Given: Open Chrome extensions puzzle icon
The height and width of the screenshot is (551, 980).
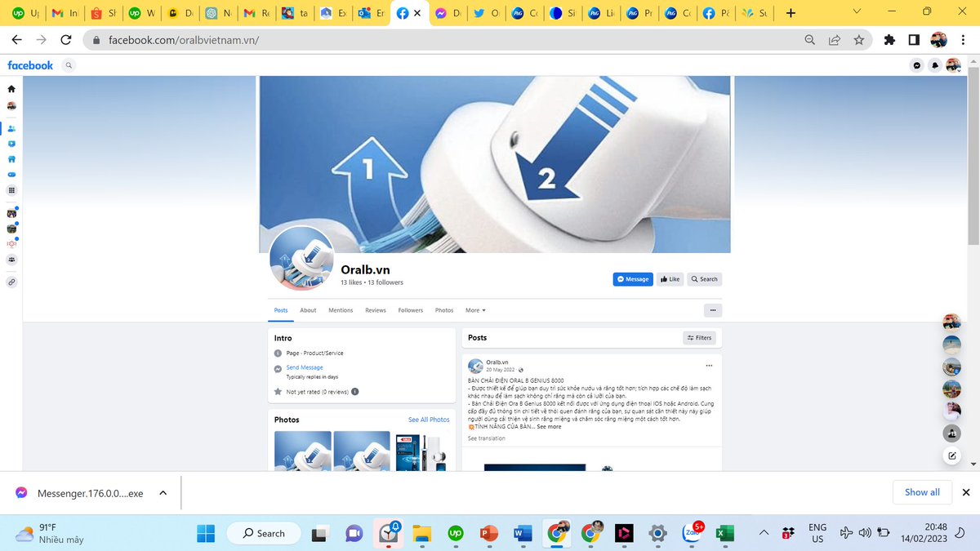Looking at the screenshot, I should coord(890,39).
